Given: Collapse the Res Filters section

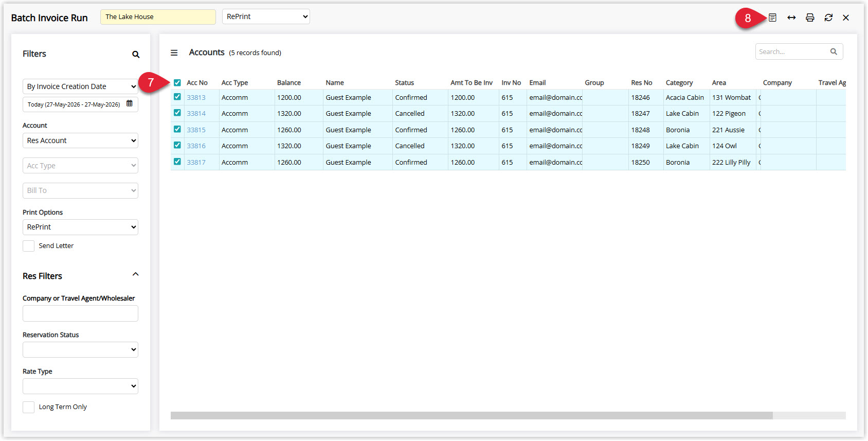Looking at the screenshot, I should pyautogui.click(x=136, y=274).
